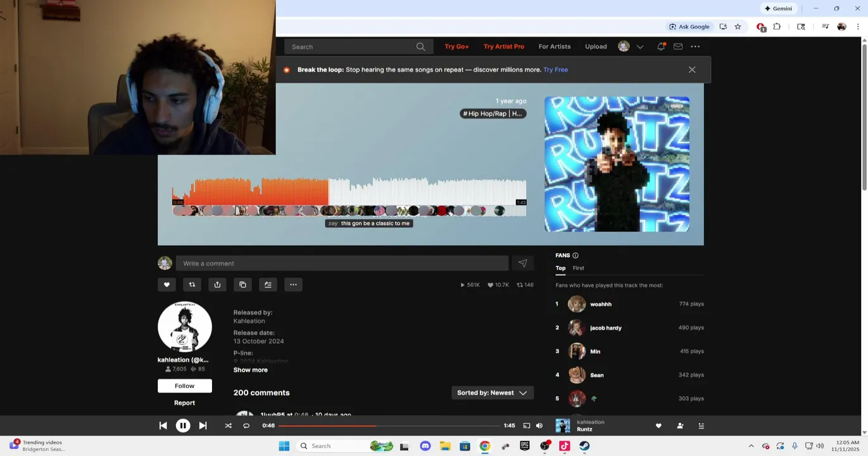Switch to the Top fans tab
This screenshot has width=868, height=456.
click(560, 268)
